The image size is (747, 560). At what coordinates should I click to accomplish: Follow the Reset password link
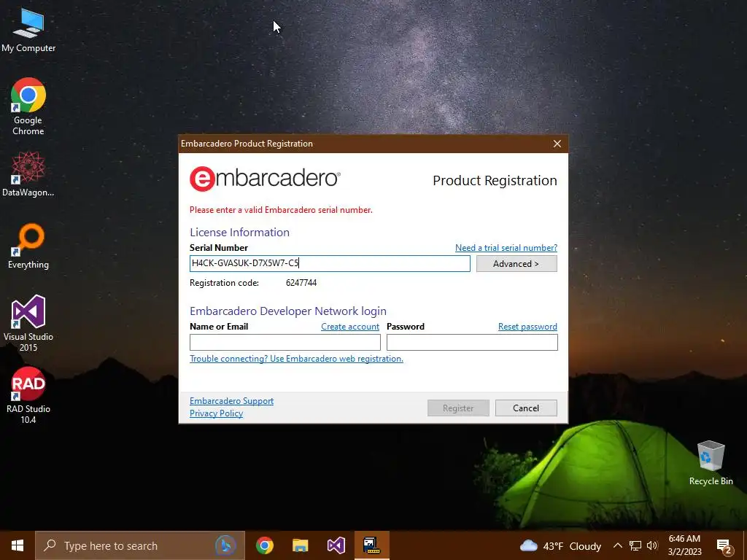pos(527,327)
